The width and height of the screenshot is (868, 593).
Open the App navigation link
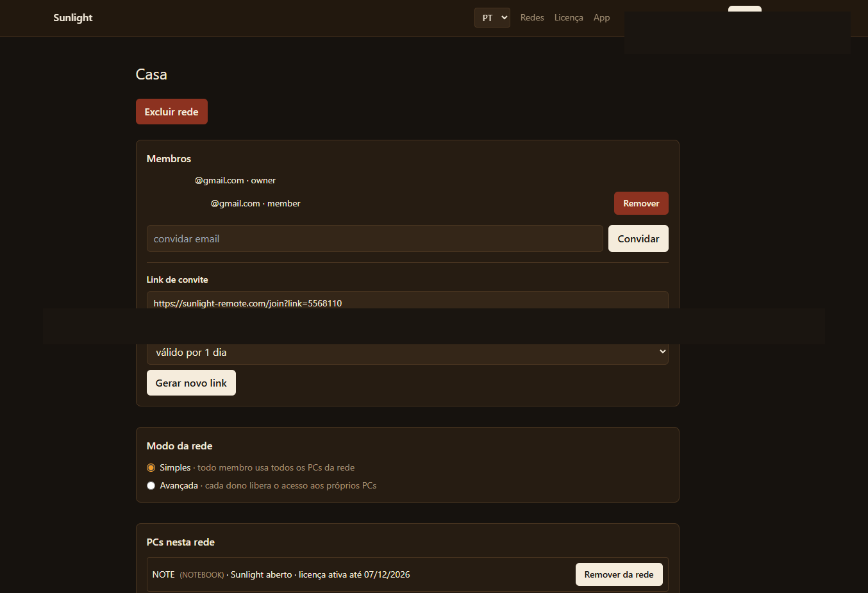tap(601, 18)
